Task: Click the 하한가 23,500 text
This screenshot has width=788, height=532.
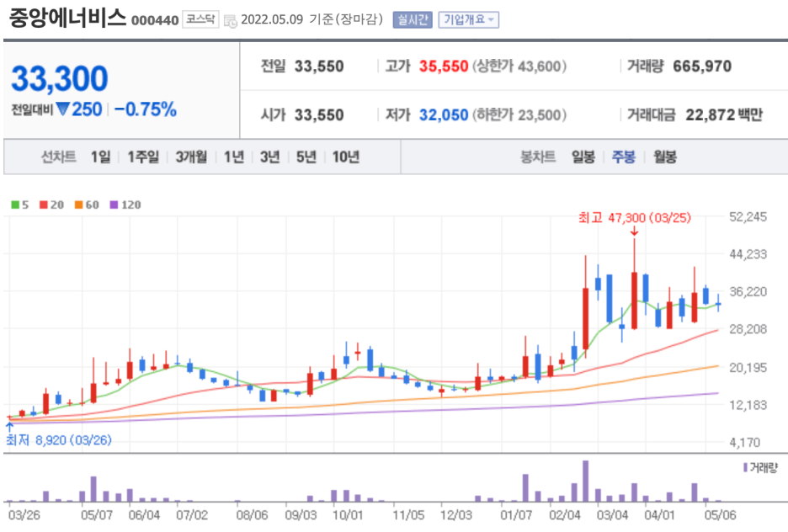Action: pyautogui.click(x=519, y=115)
